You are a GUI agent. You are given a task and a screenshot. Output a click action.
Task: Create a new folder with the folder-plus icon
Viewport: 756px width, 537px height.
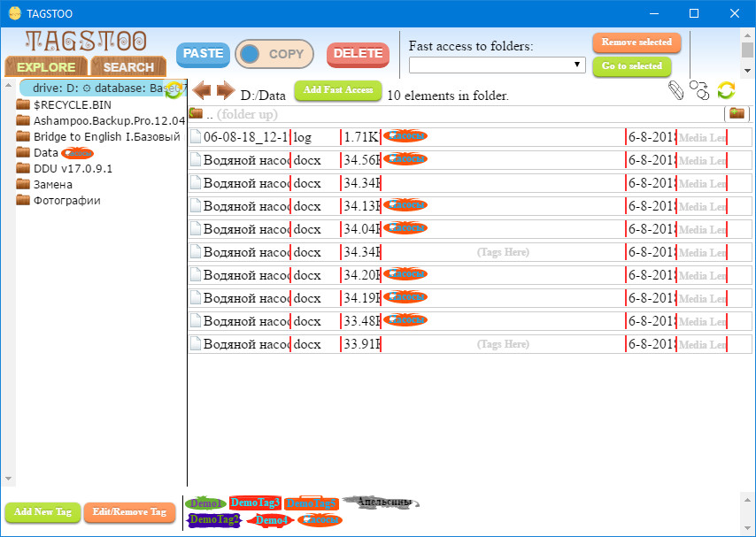click(737, 114)
